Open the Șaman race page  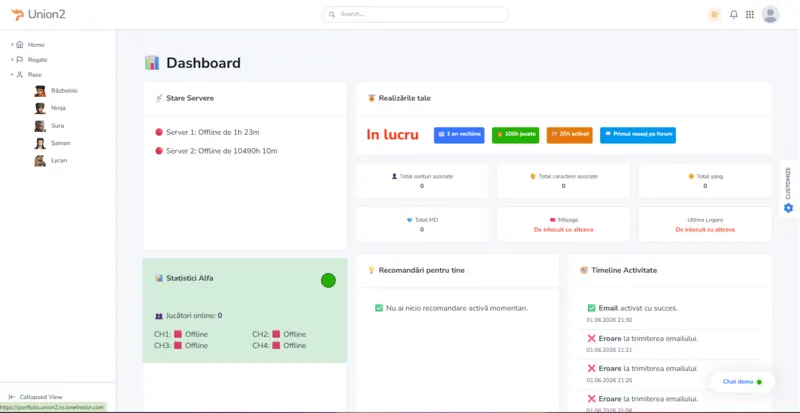point(61,143)
